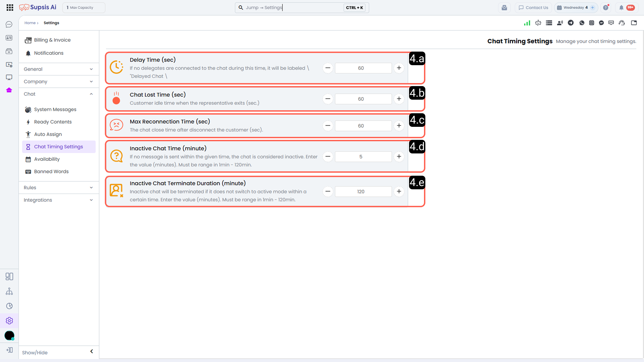
Task: Open Ready Contents settings
Action: (59, 122)
